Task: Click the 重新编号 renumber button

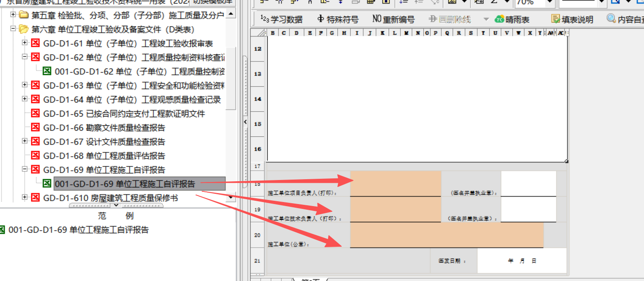Action: 393,19
